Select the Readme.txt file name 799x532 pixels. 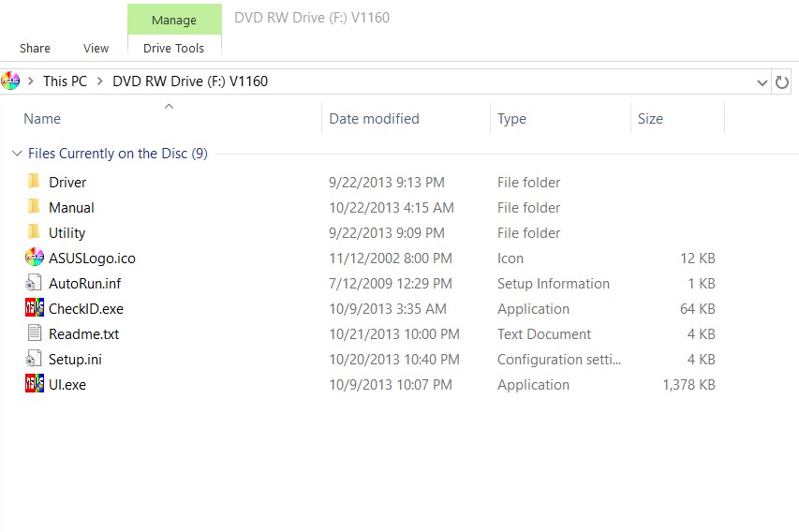[83, 333]
